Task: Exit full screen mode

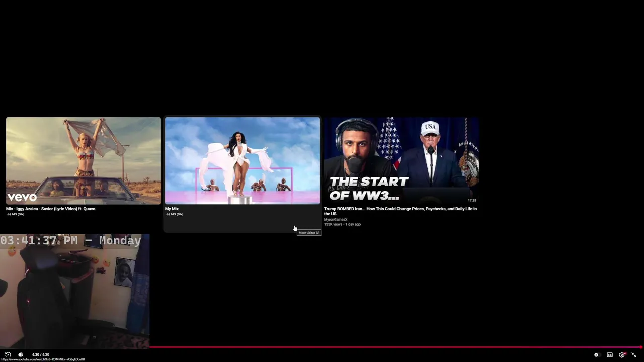Action: (634, 355)
